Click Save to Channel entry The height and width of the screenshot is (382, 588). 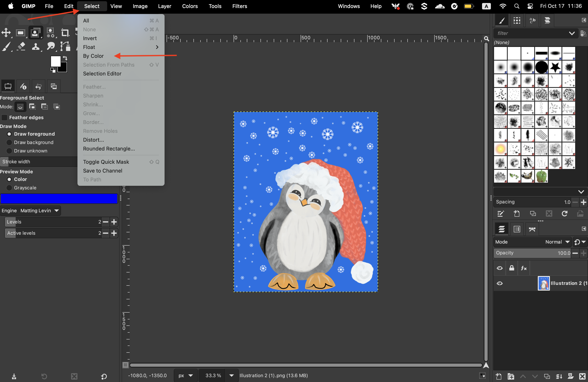tap(103, 171)
